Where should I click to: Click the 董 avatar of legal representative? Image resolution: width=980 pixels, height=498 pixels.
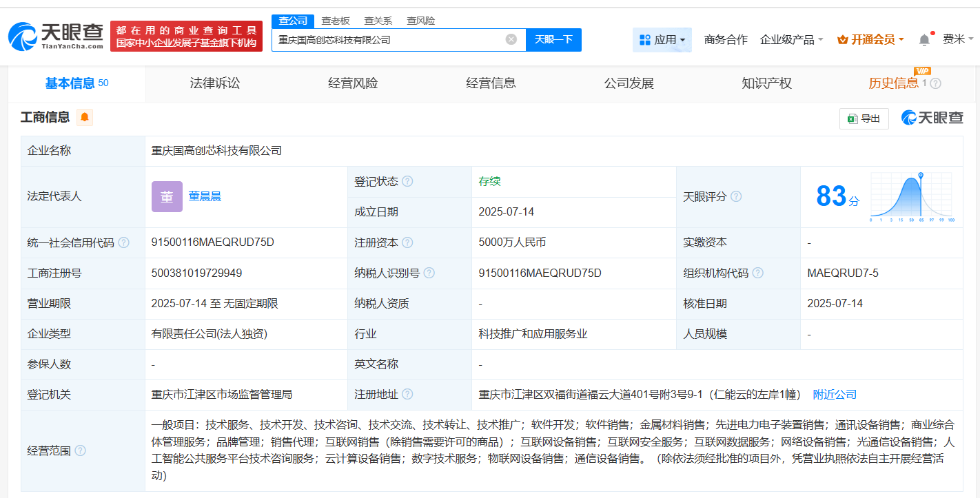(167, 196)
